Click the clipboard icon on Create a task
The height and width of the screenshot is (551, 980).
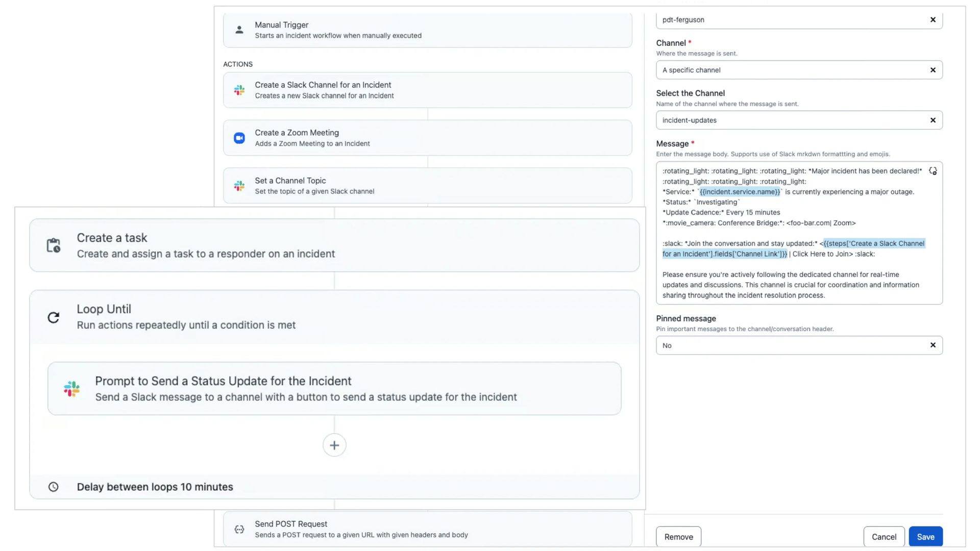point(53,245)
